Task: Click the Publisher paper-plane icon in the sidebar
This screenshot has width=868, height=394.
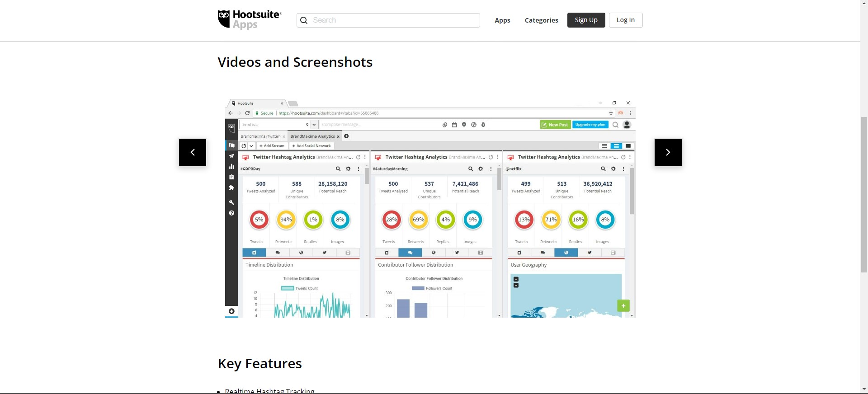Action: click(231, 156)
